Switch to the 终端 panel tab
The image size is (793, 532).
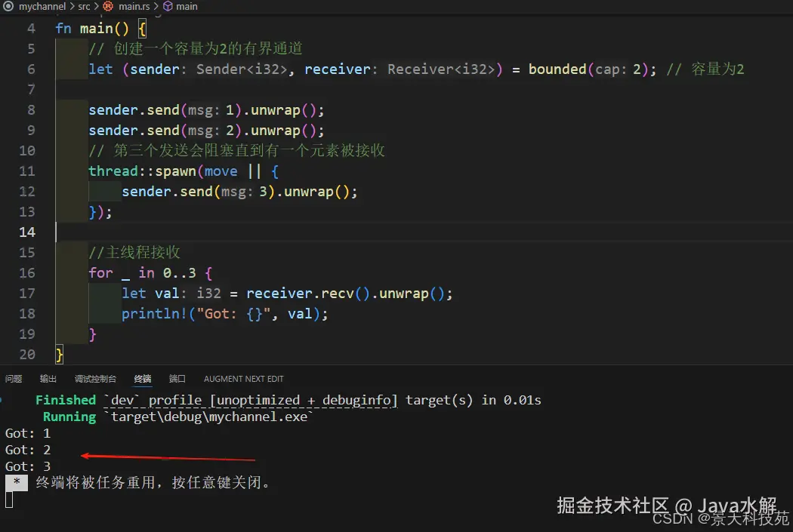[x=143, y=379]
